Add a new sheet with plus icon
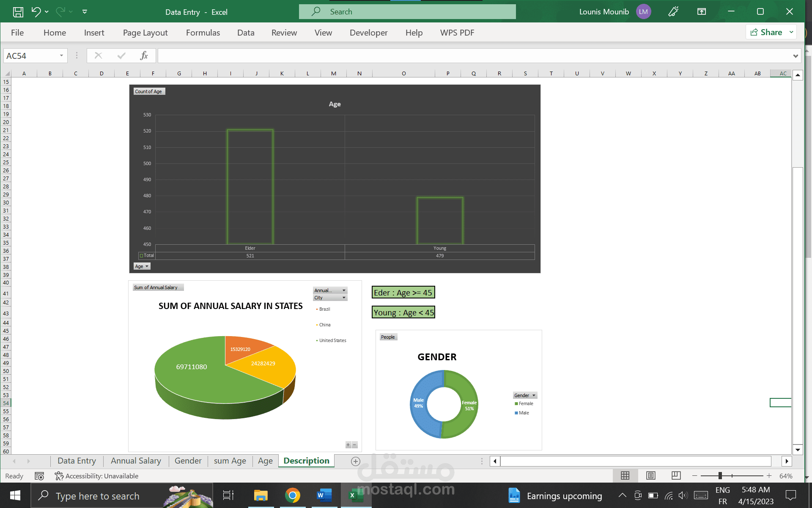 tap(356, 461)
